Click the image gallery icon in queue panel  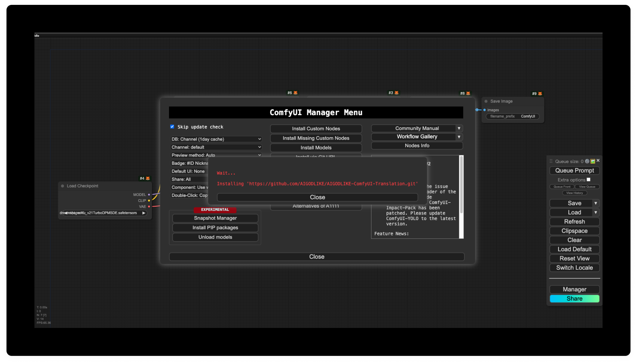pos(593,161)
